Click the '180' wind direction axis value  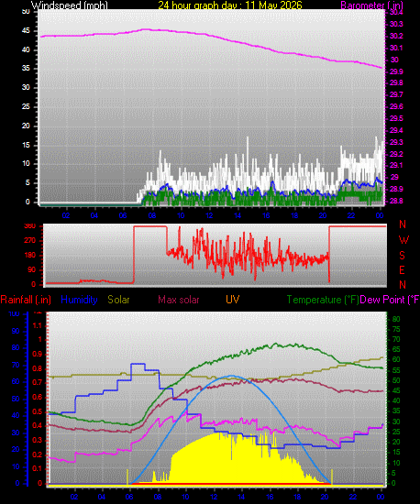tap(30, 256)
